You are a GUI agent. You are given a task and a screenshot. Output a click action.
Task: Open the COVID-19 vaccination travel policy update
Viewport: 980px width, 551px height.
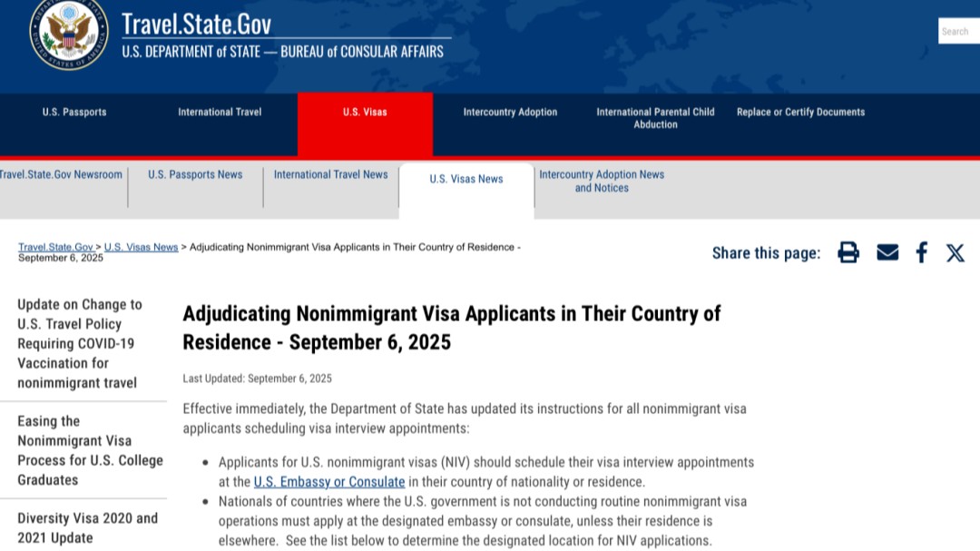tap(80, 343)
